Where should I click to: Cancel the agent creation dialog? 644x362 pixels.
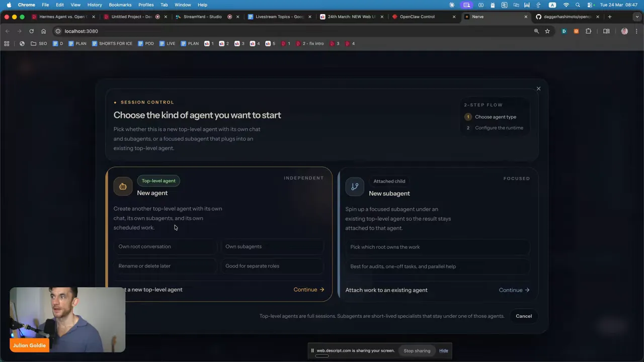(524, 316)
